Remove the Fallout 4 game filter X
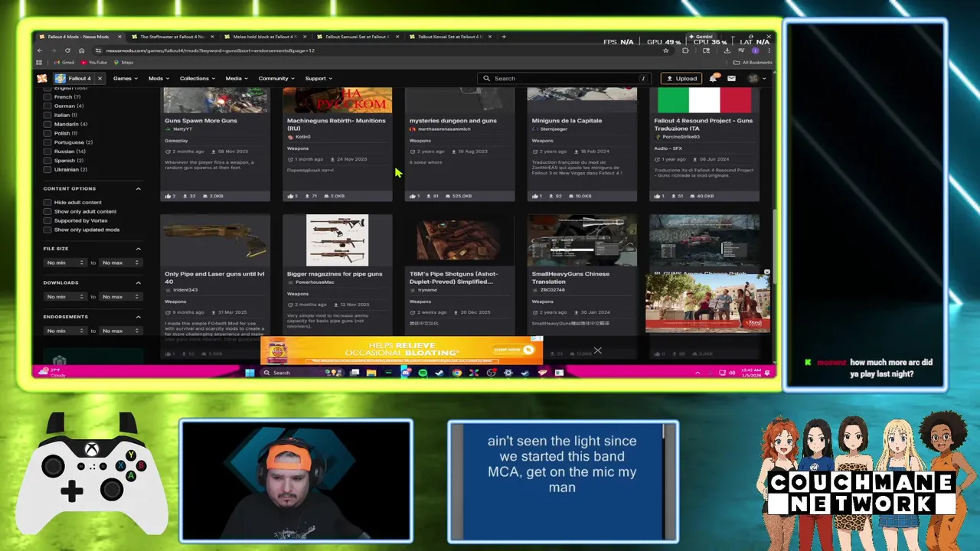Screen dimensions: 980x551 100,78
